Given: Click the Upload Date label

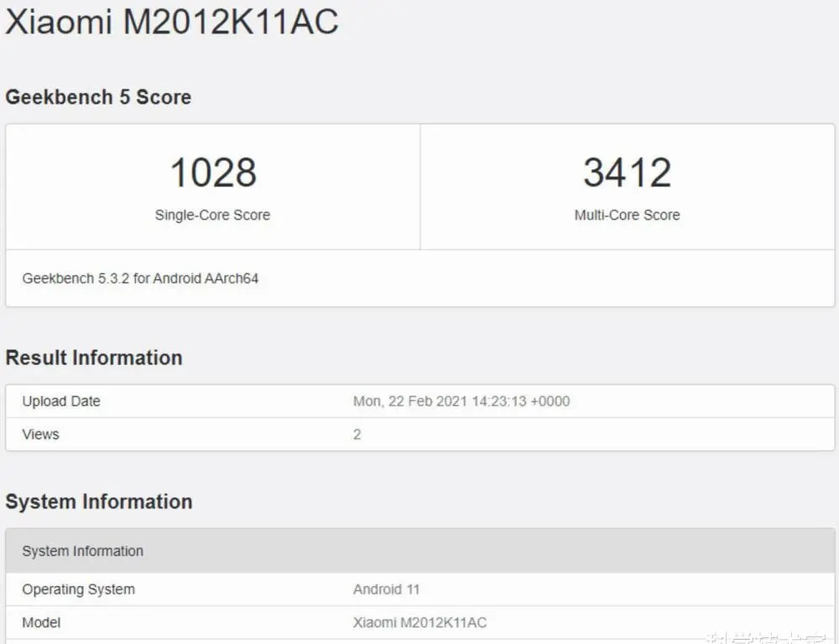Looking at the screenshot, I should point(61,401).
